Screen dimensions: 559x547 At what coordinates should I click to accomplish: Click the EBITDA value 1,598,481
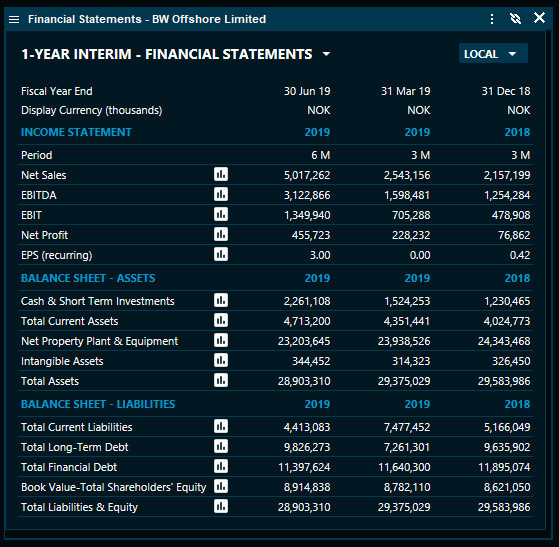pos(407,195)
